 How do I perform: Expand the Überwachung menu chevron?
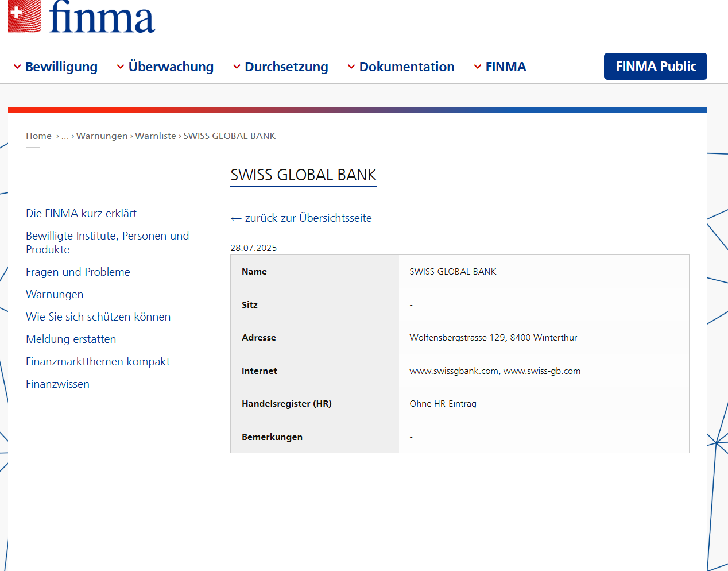[x=121, y=67]
